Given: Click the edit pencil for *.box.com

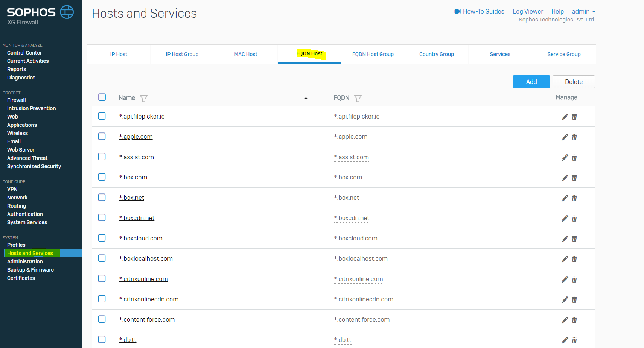Looking at the screenshot, I should point(565,178).
